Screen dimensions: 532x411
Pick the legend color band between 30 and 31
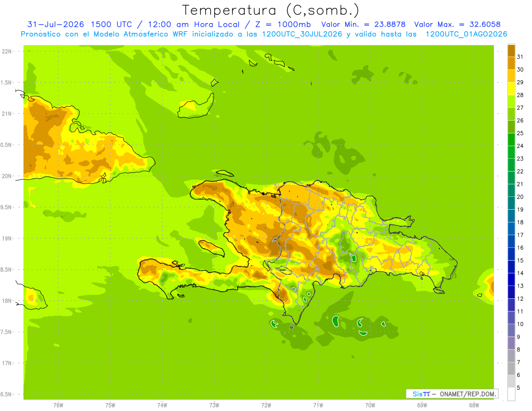point(511,63)
